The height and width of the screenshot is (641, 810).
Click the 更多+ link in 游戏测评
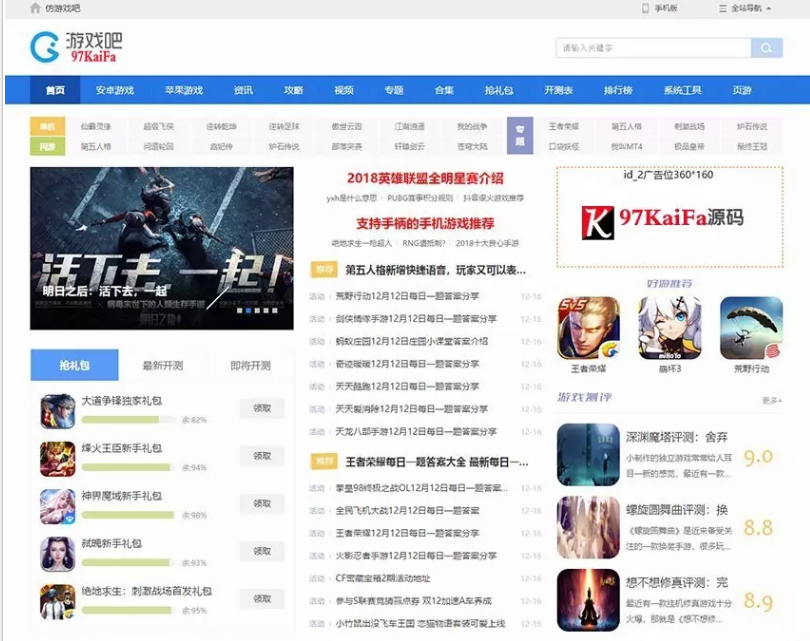pyautogui.click(x=772, y=400)
